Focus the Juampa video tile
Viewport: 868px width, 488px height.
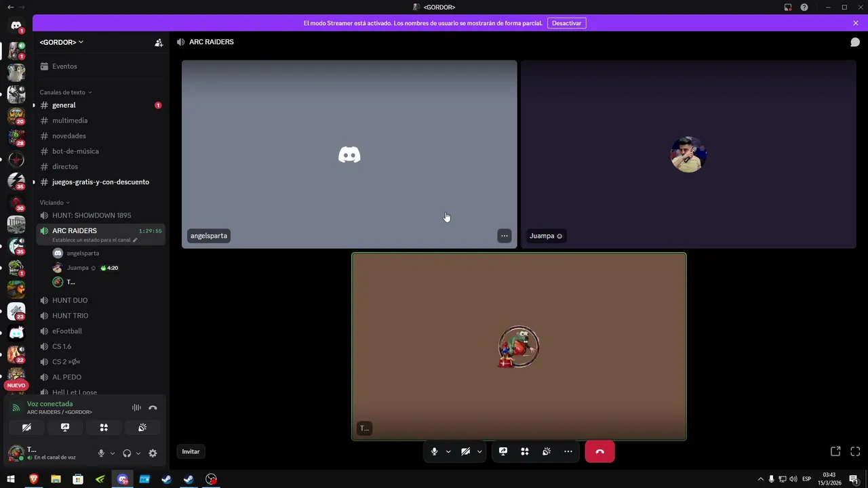click(688, 155)
